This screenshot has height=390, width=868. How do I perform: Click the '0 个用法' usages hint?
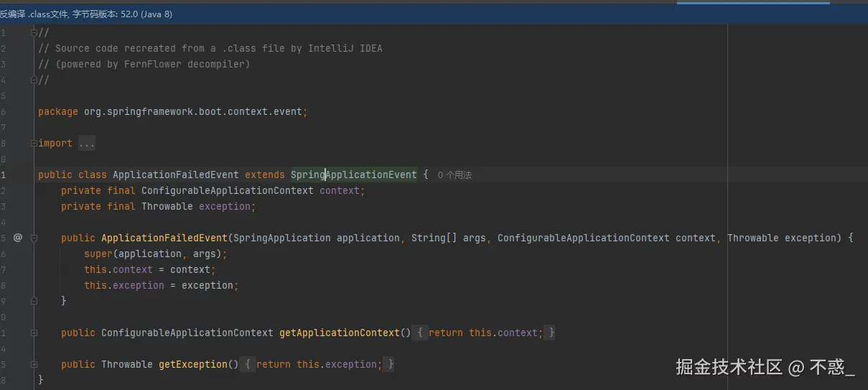(x=454, y=175)
